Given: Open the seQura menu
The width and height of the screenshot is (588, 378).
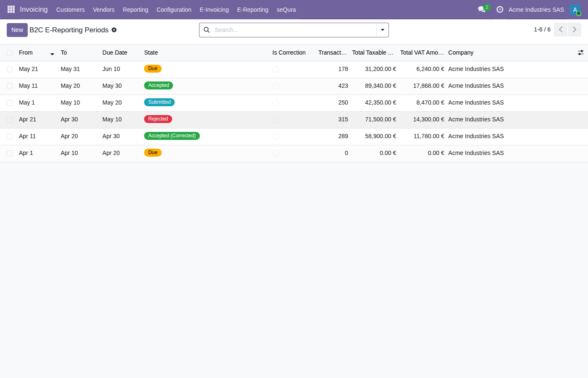Looking at the screenshot, I should pyautogui.click(x=286, y=10).
